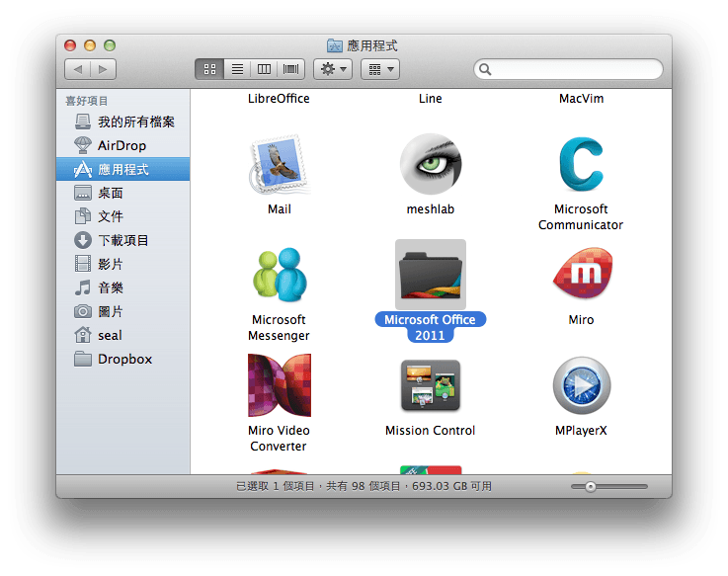
Task: Open AirDrop in the sidebar
Action: point(123,145)
